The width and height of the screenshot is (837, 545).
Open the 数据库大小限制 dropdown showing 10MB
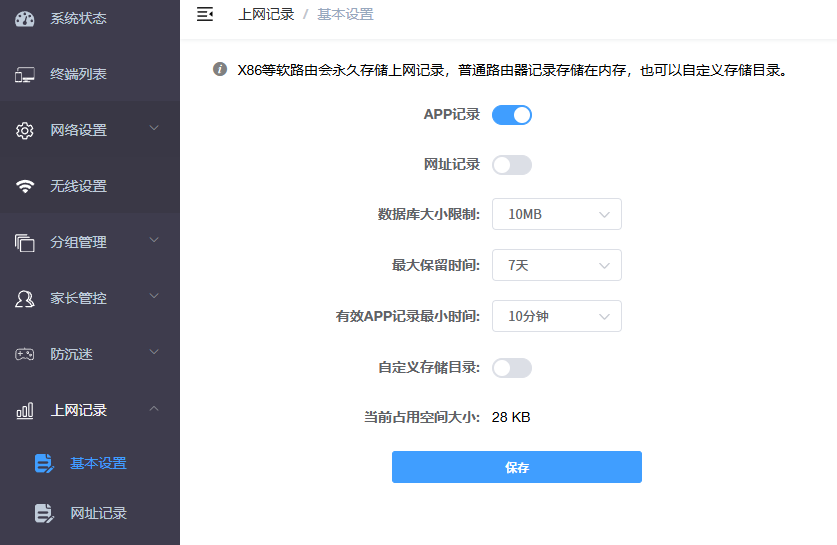pyautogui.click(x=557, y=214)
